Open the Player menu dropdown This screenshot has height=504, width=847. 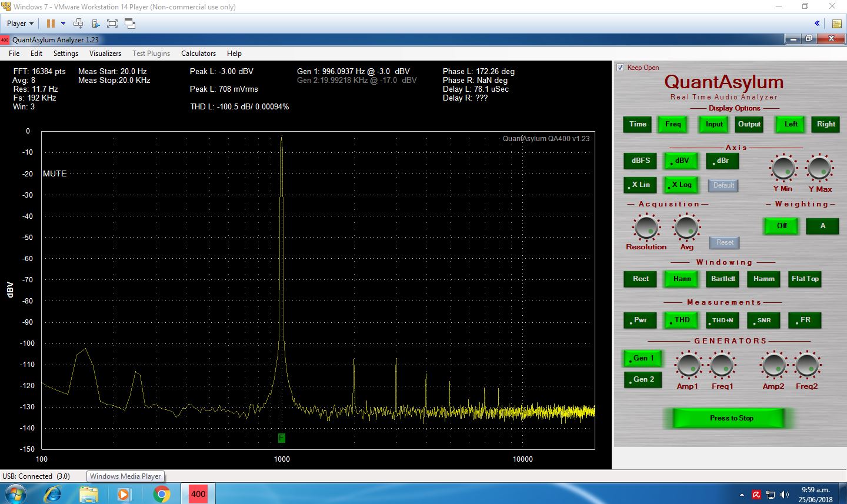coord(20,24)
